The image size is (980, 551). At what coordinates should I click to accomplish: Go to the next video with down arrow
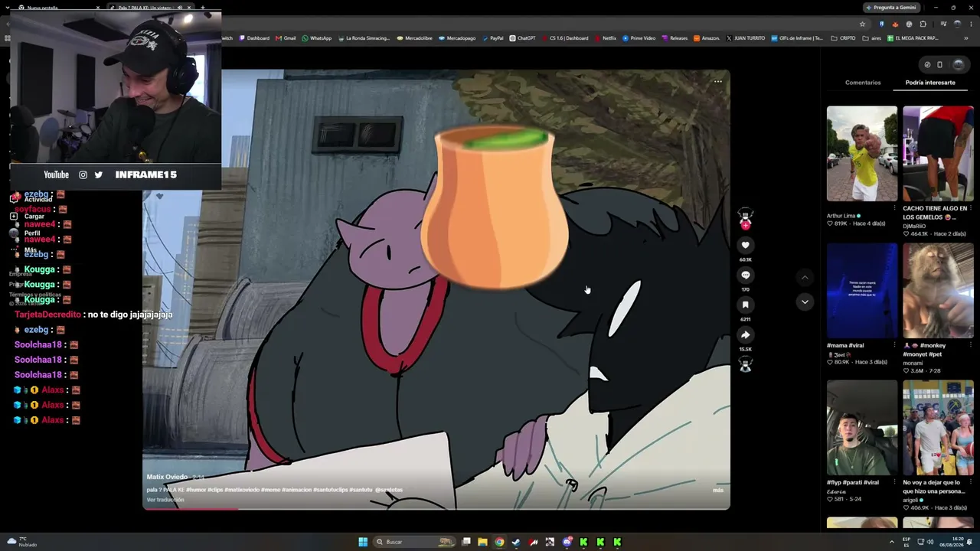pos(805,302)
